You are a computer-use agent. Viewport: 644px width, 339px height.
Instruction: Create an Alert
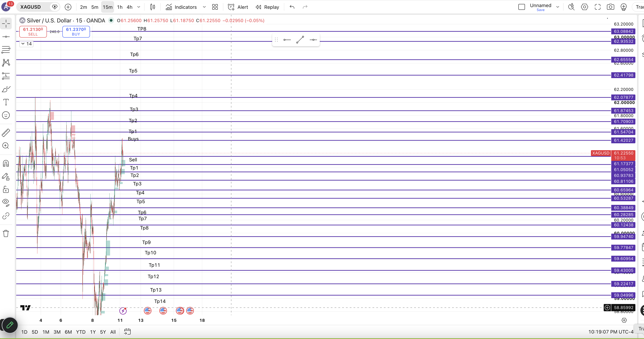click(238, 7)
